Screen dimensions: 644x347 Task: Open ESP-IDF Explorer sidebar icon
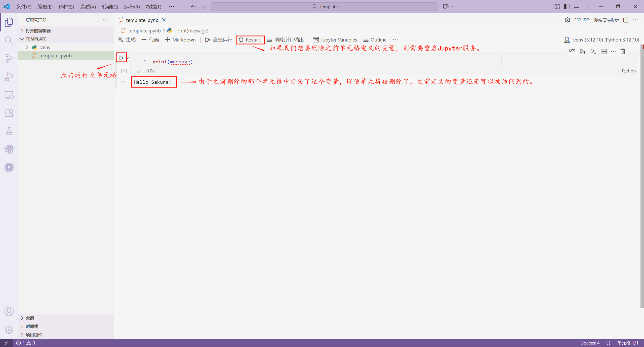(9, 149)
